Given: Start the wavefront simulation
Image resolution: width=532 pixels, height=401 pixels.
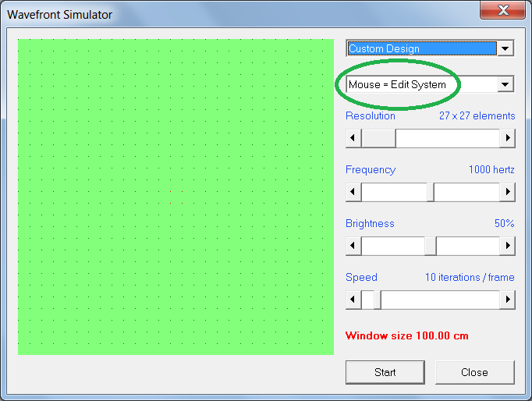Looking at the screenshot, I should pos(385,372).
